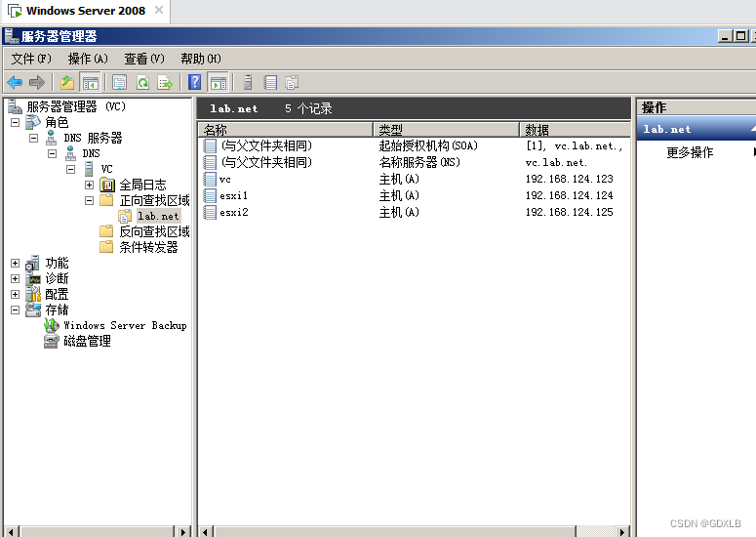This screenshot has width=756, height=537.
Task: Open the 查看(V) menu
Action: pyautogui.click(x=144, y=59)
